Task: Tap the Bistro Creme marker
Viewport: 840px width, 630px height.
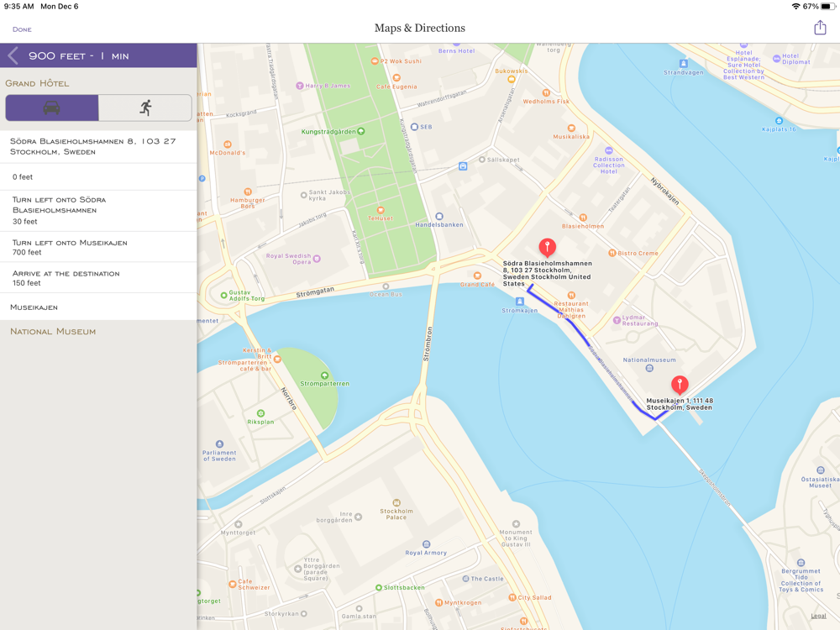Action: (x=612, y=253)
